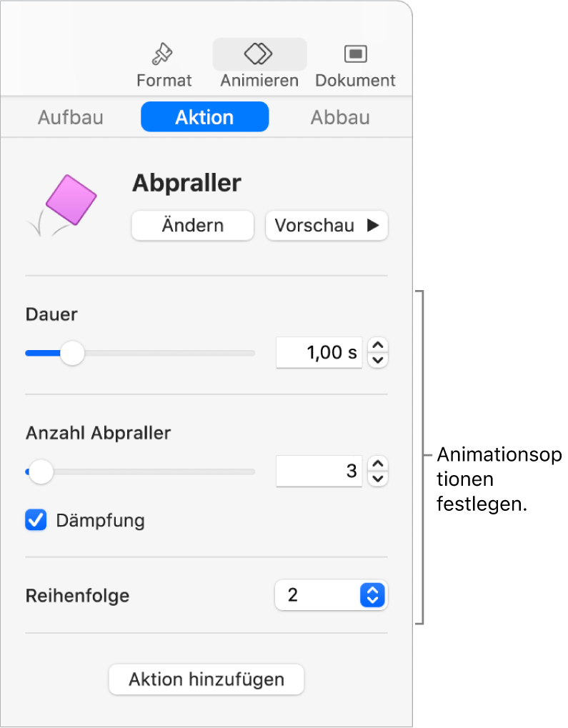Image resolution: width=568 pixels, height=728 pixels.
Task: Click the Anzahl Abpraller value field
Action: click(319, 471)
